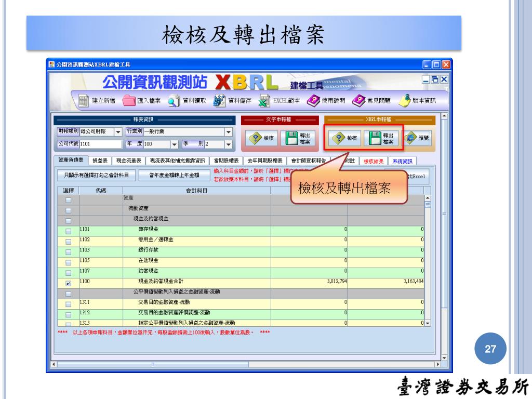Screen dimensions: 532x399
Task: Open the 匯入檔案 import folder icon
Action: [129, 101]
